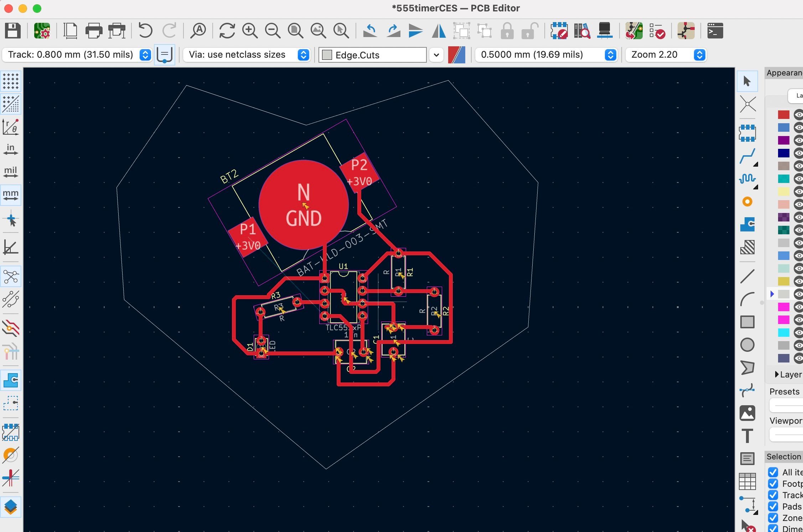Select the Draw line tool
The height and width of the screenshot is (532, 803).
pyautogui.click(x=747, y=276)
